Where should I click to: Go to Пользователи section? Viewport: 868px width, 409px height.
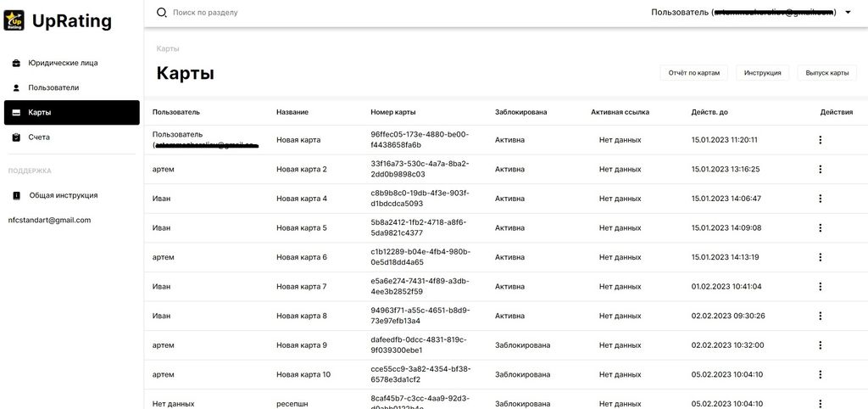[71, 87]
